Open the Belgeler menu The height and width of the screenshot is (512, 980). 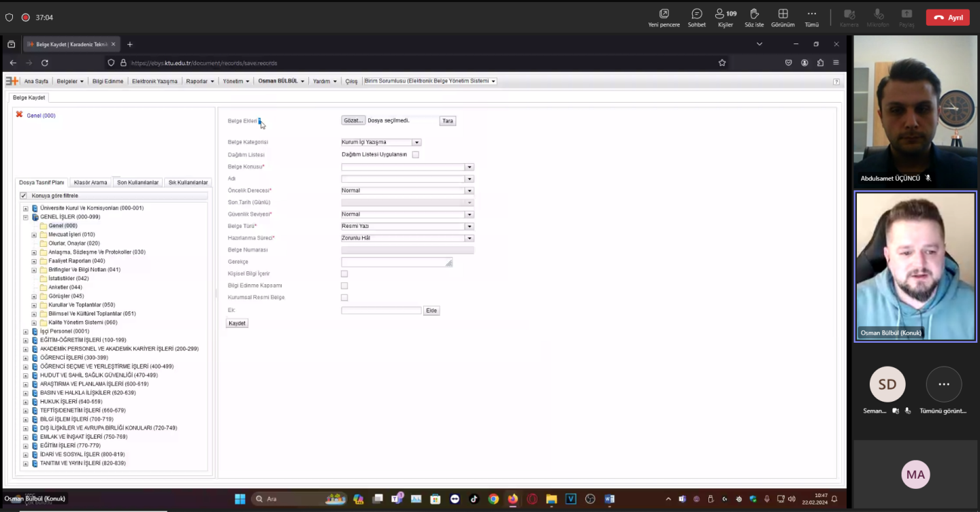70,81
